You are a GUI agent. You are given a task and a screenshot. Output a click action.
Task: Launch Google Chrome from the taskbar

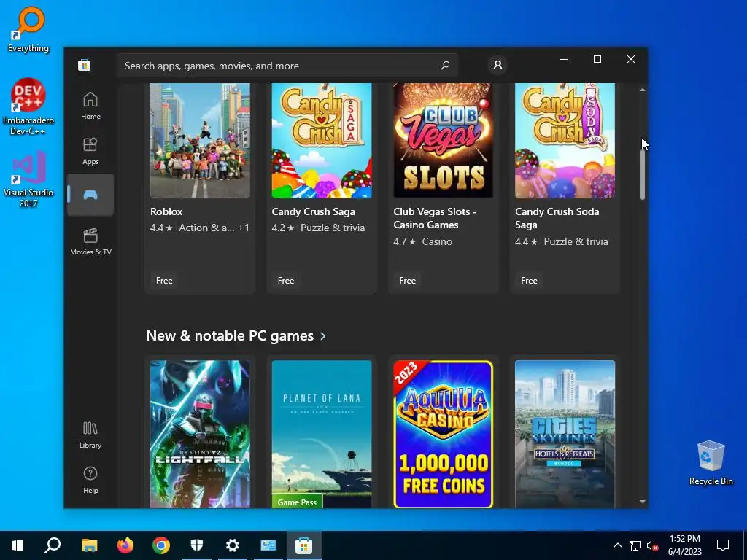tap(161, 545)
